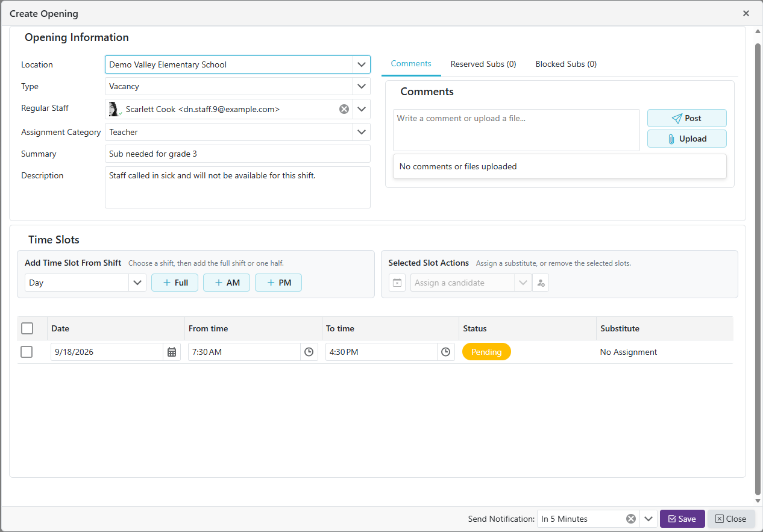Clear the Regular Staff selection
The width and height of the screenshot is (763, 532).
click(x=344, y=109)
